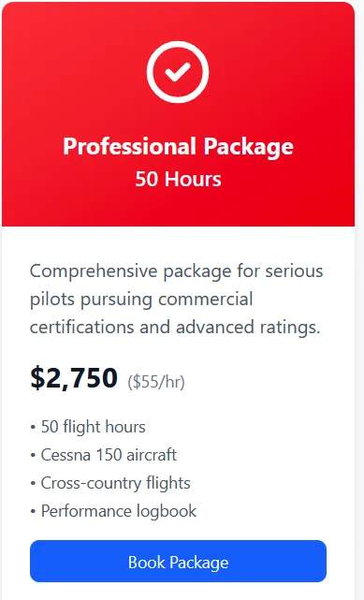Image resolution: width=364 pixels, height=600 pixels.
Task: Select the 50 flight hours feature
Action: (x=88, y=427)
